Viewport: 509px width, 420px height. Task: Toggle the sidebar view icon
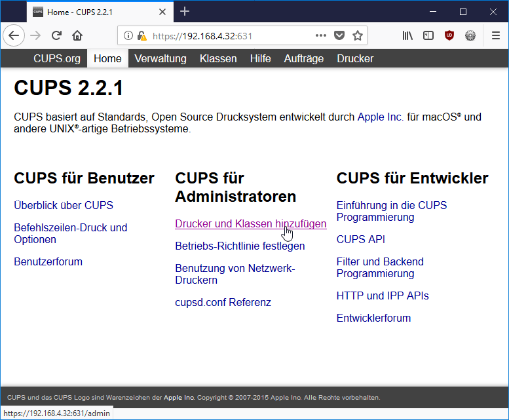(x=428, y=35)
